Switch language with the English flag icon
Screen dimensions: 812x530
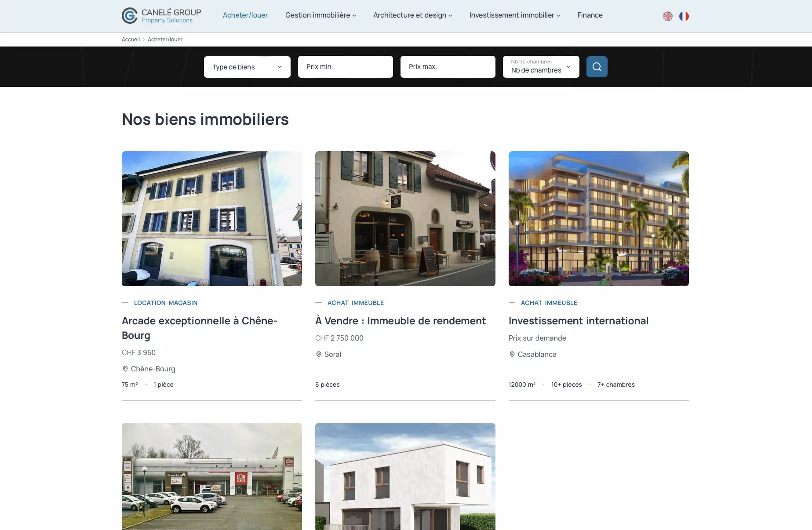coord(667,16)
